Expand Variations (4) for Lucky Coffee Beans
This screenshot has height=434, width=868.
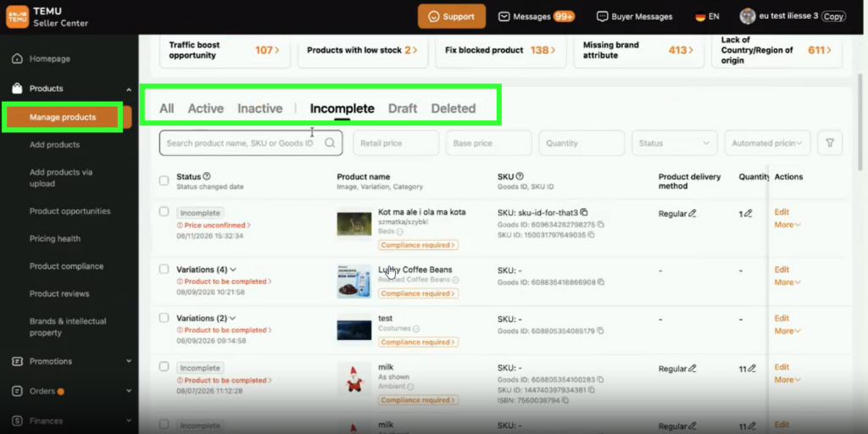pyautogui.click(x=233, y=270)
